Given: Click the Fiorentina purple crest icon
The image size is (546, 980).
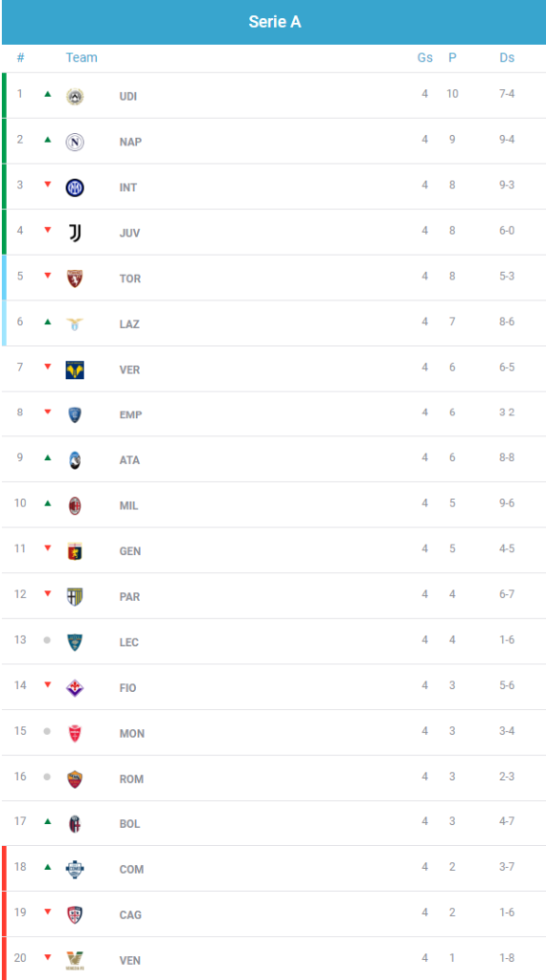Looking at the screenshot, I should point(75,688).
